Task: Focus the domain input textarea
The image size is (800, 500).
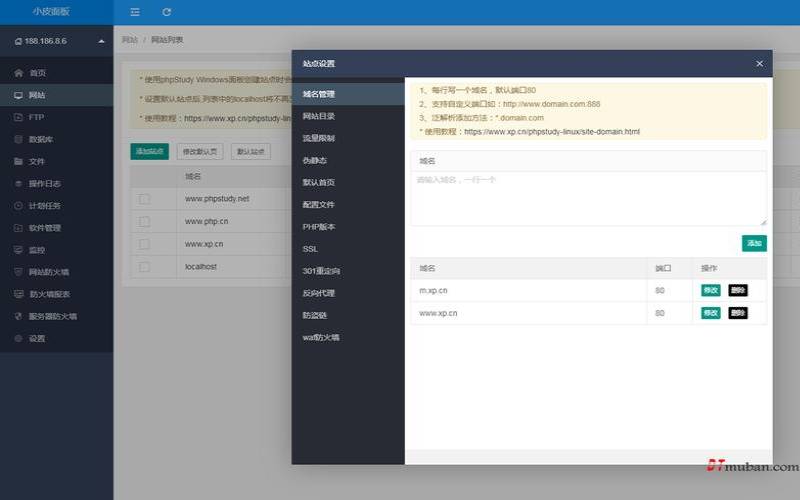Action: tap(588, 198)
